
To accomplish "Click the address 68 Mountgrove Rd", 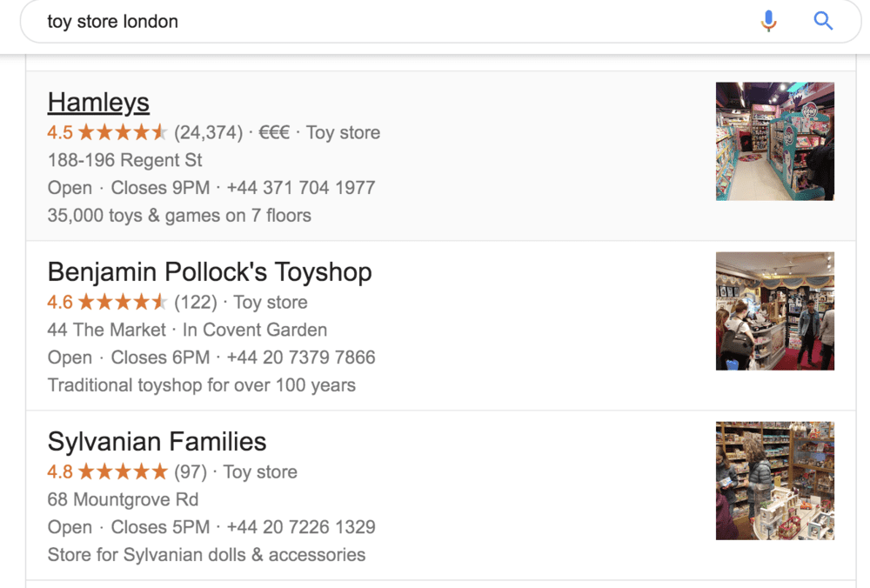I will tap(123, 500).
